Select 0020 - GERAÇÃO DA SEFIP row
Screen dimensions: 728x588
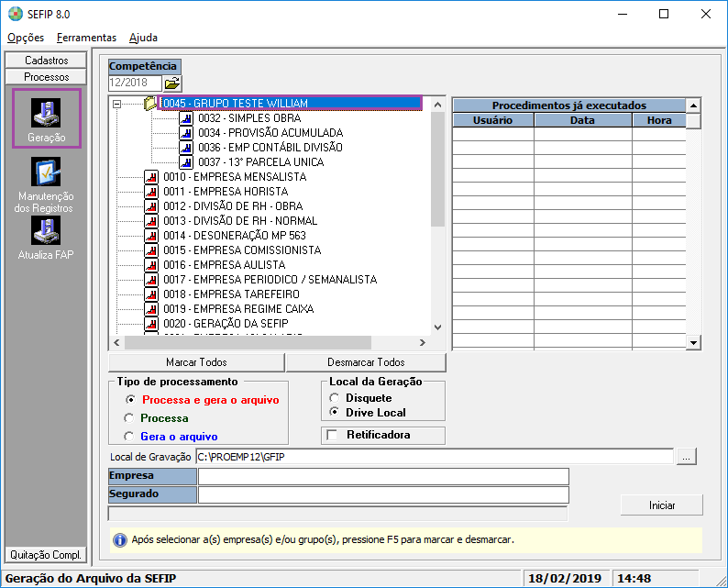pos(226,324)
